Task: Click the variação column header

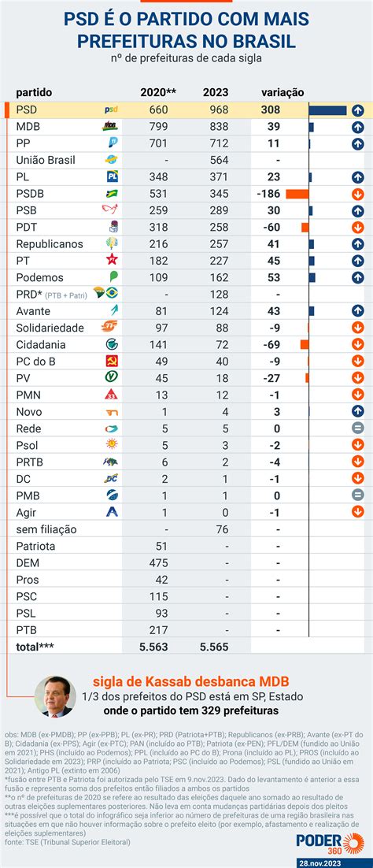Action: 283,92
